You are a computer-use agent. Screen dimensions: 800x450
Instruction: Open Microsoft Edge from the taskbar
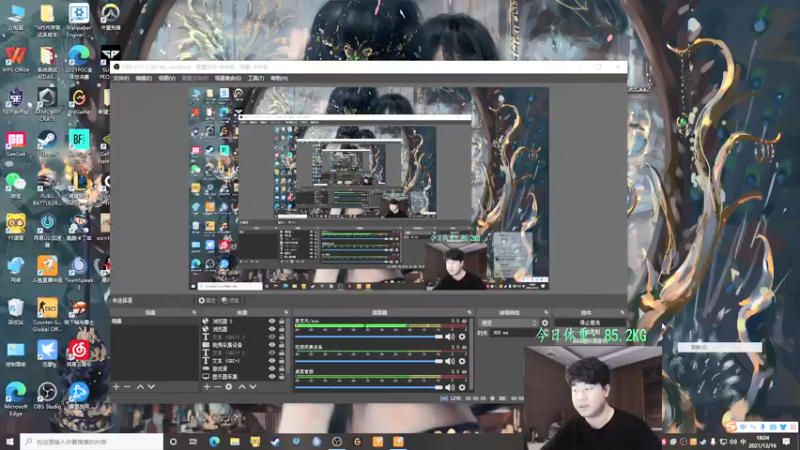214,442
